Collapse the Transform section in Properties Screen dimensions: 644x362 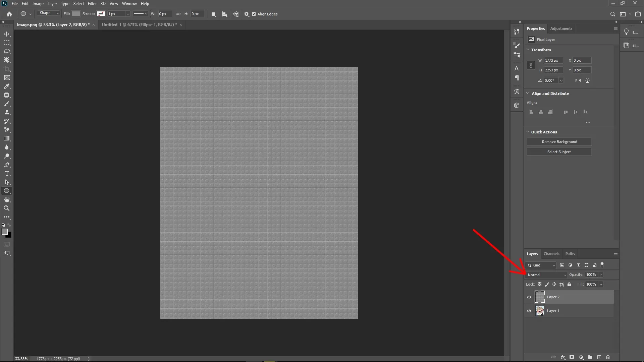[528, 50]
